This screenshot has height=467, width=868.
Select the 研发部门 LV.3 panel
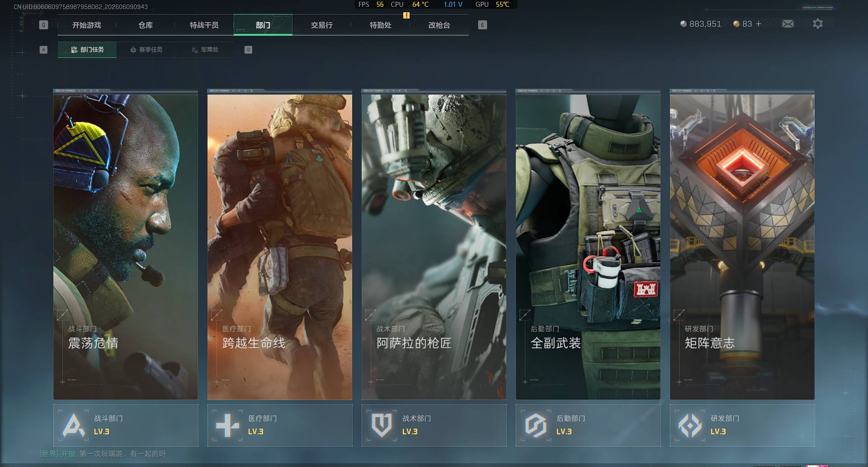(742, 425)
